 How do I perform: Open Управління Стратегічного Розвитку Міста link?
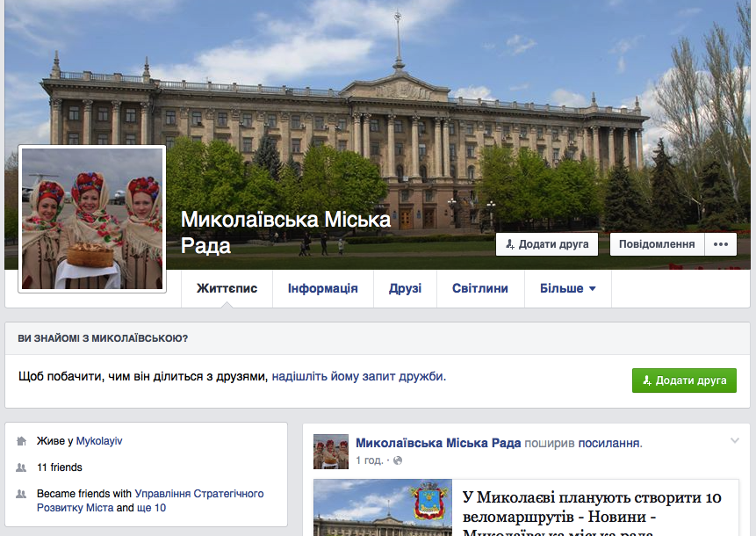[x=198, y=494]
